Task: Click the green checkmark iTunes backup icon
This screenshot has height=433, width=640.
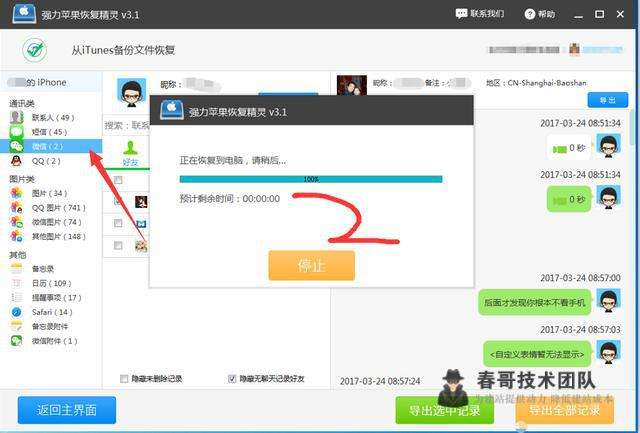Action: pos(35,50)
